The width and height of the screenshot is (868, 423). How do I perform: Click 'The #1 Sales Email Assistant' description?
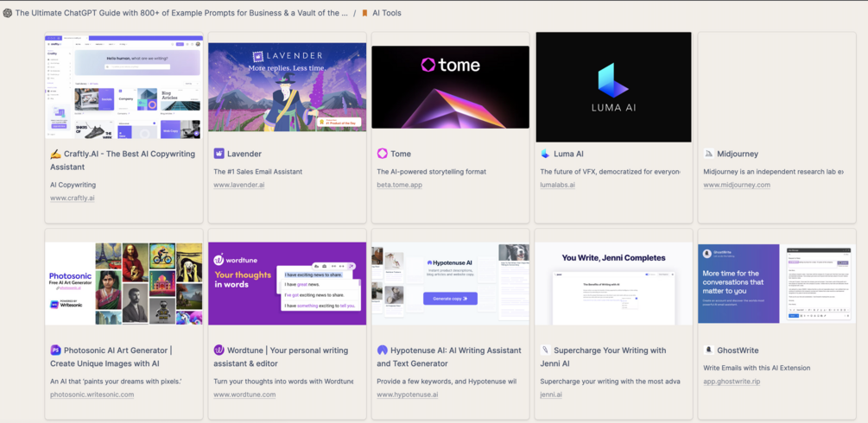click(x=258, y=172)
